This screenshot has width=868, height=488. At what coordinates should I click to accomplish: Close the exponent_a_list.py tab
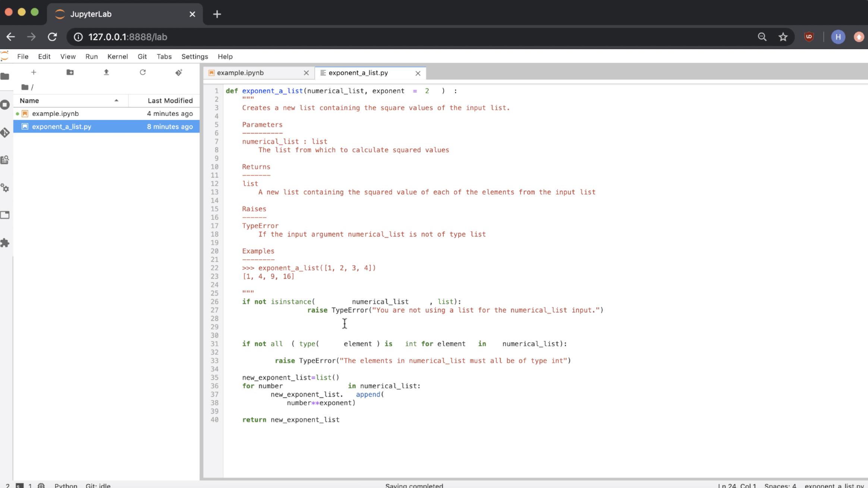(418, 73)
